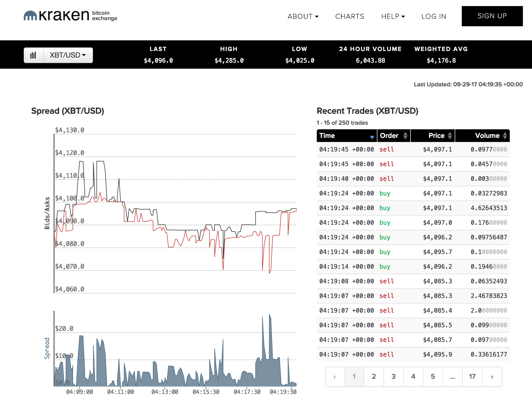Image resolution: width=532 pixels, height=401 pixels.
Task: Click the $4,100.0 price axis label
Action: tap(70, 198)
